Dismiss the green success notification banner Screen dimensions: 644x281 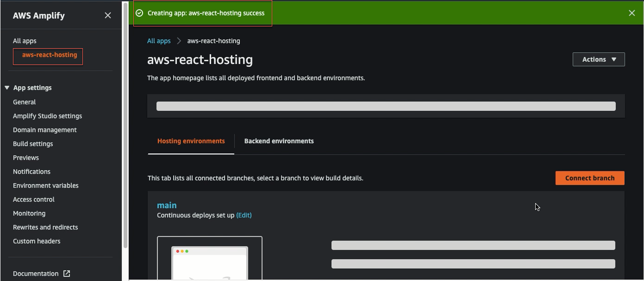click(631, 13)
